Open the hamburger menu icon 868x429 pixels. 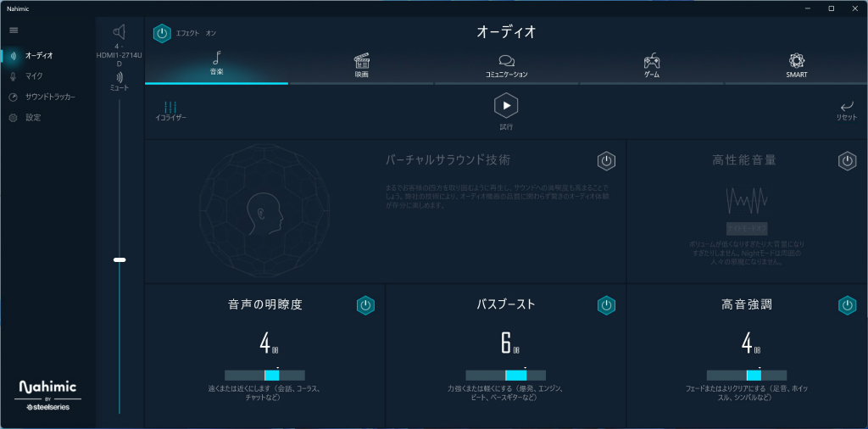14,31
